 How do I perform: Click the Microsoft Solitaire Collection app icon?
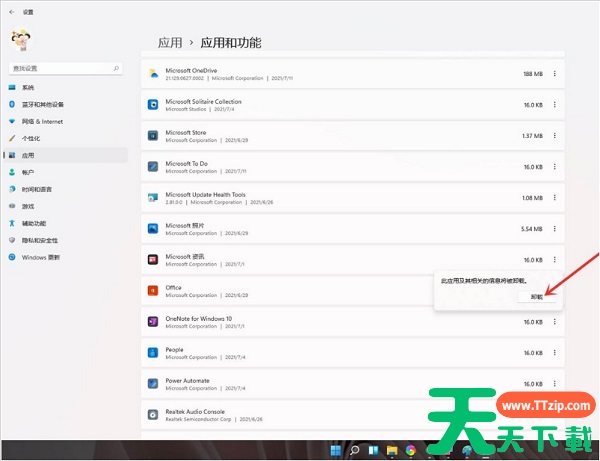coord(153,104)
